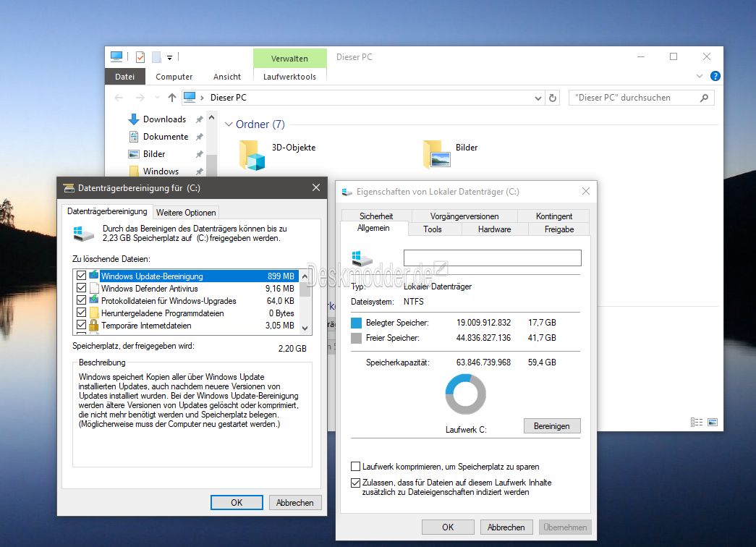Disable the file content indexing checkbox
The height and width of the screenshot is (547, 756).
point(356,483)
